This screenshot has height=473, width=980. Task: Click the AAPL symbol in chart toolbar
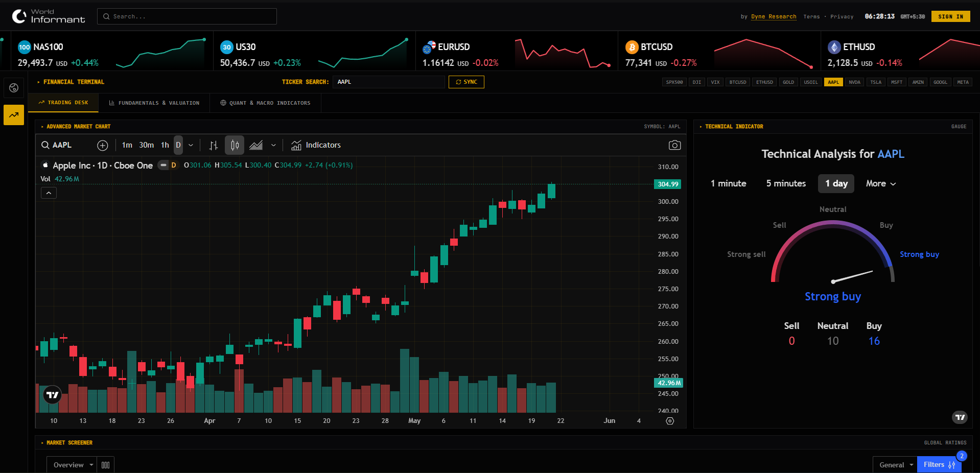coord(62,146)
